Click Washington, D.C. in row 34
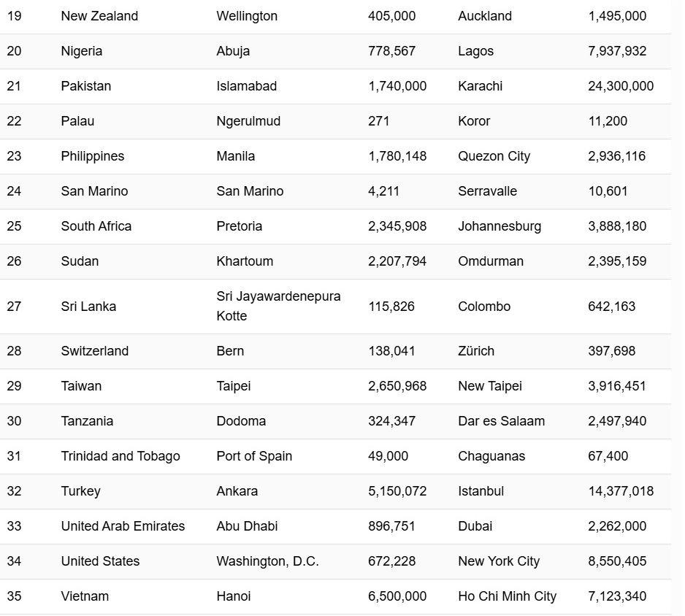Image resolution: width=685 pixels, height=616 pixels. (x=268, y=561)
